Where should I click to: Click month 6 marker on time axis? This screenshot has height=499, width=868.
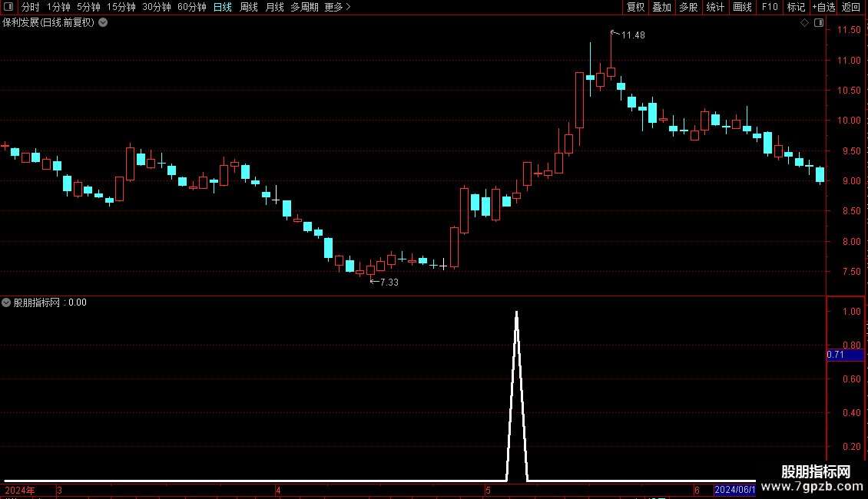(697, 491)
